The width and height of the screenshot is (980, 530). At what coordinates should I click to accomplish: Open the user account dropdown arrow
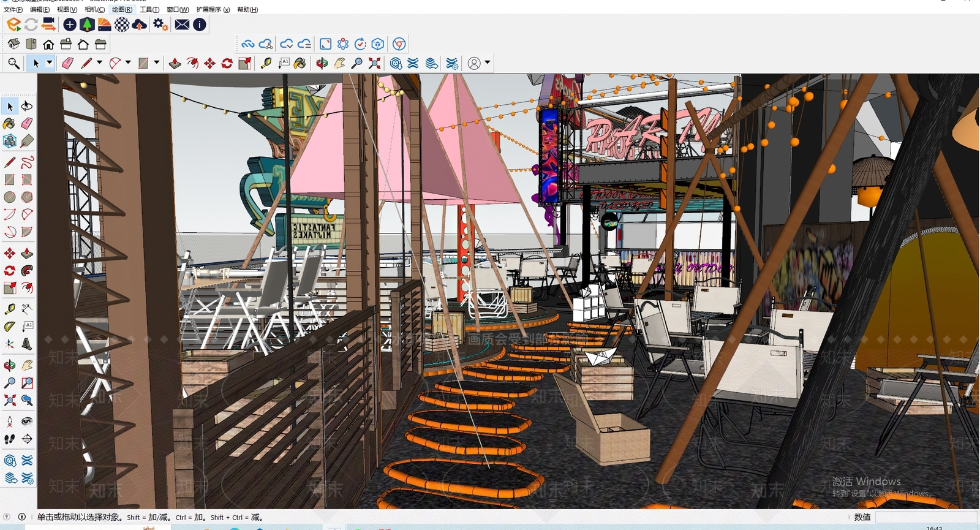(x=488, y=62)
